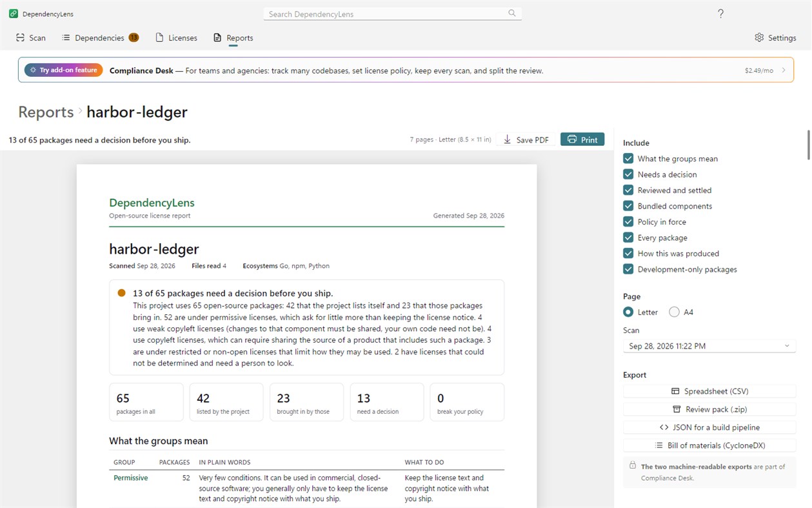812x508 pixels.
Task: Click the Spreadsheet (CSV) export button
Action: (709, 391)
